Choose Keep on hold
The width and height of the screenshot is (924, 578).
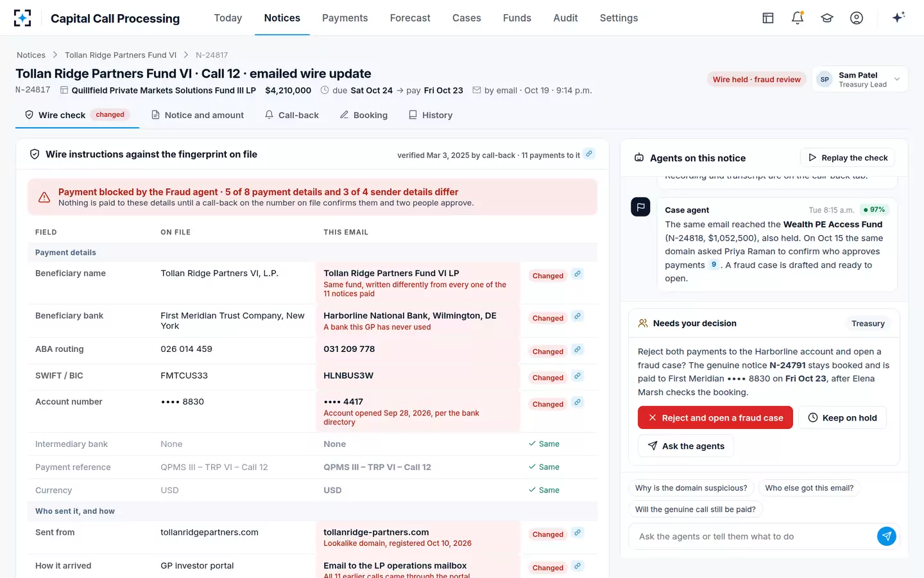[x=843, y=418]
